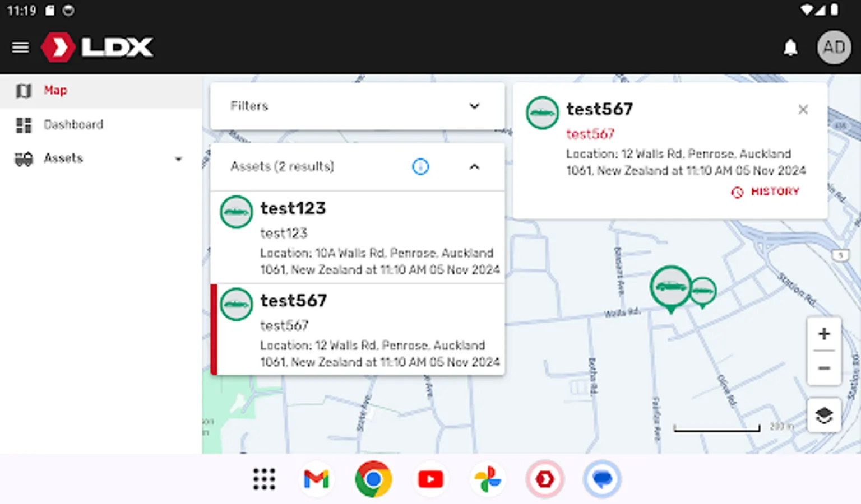Open the map layers selector

click(823, 415)
